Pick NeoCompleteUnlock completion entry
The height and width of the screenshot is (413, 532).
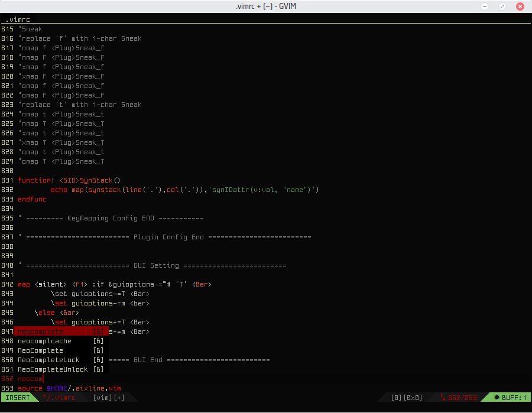pos(61,370)
